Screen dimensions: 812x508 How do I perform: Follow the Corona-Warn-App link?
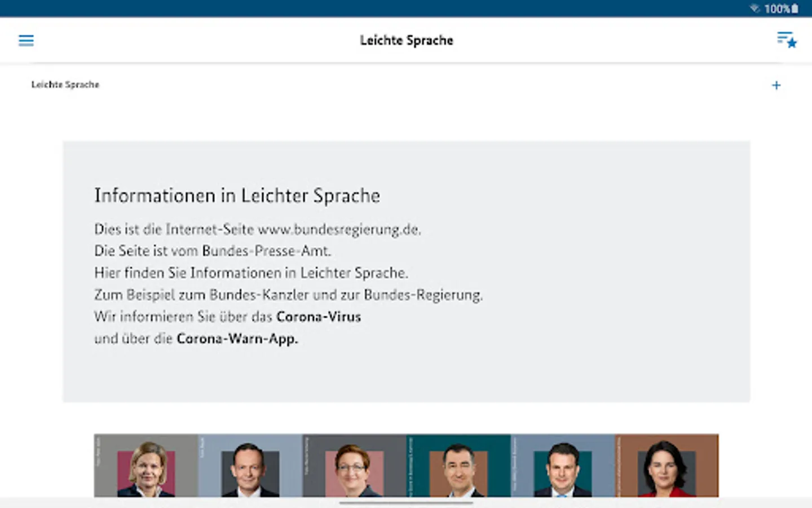237,339
